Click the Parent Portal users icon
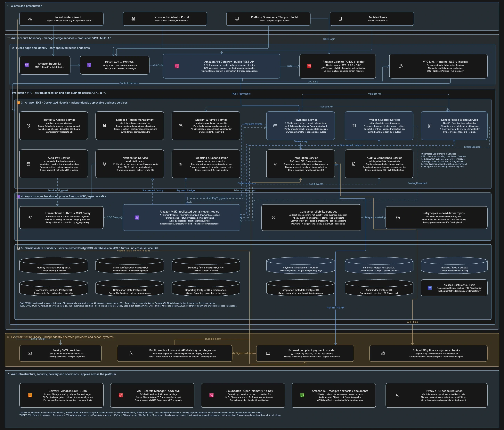 [30, 19]
